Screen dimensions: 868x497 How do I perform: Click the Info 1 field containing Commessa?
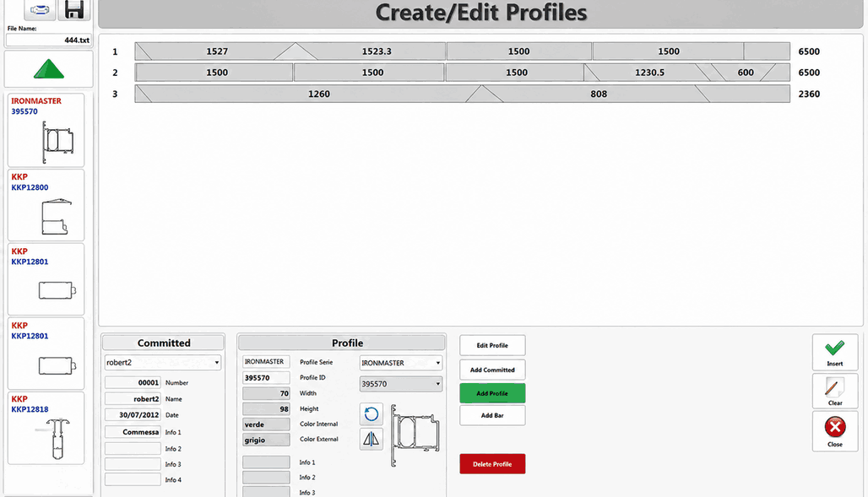(133, 432)
